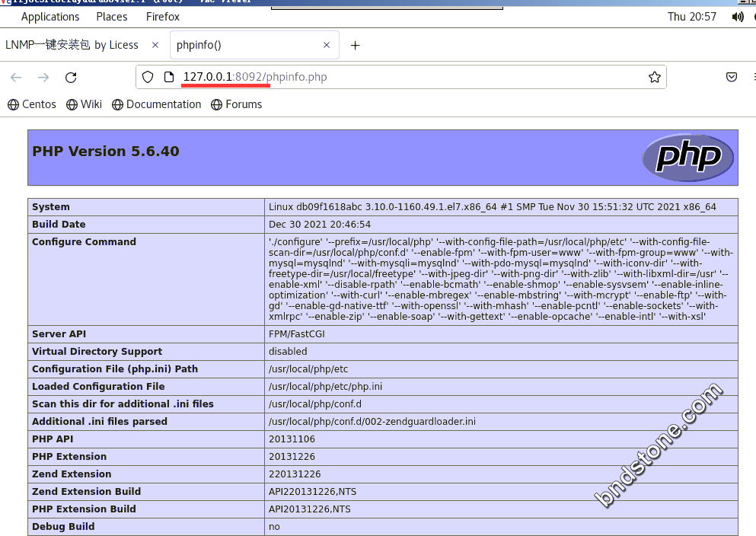Select the phpinfo() tab
The height and width of the screenshot is (536, 756).
point(254,45)
